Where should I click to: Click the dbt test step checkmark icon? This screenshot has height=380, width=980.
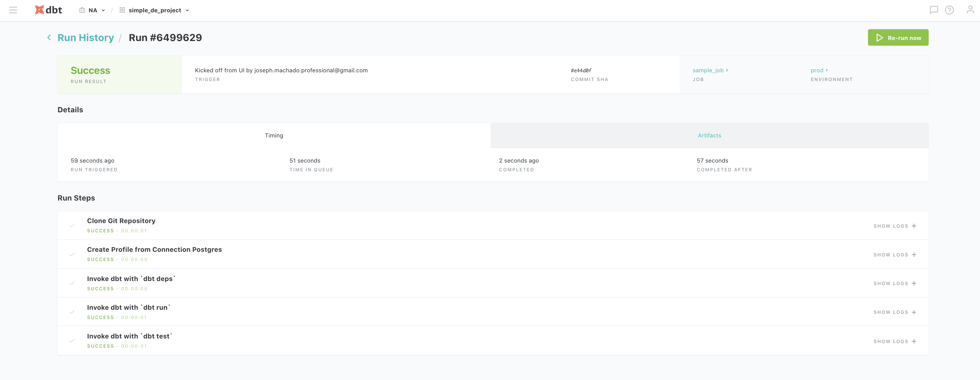(72, 341)
